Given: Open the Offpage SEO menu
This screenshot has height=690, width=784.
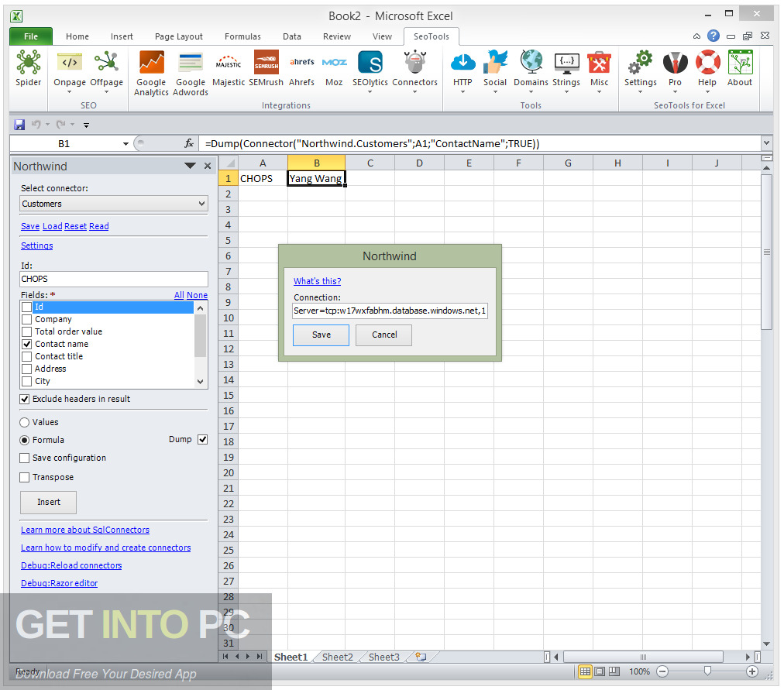Looking at the screenshot, I should click(x=106, y=73).
